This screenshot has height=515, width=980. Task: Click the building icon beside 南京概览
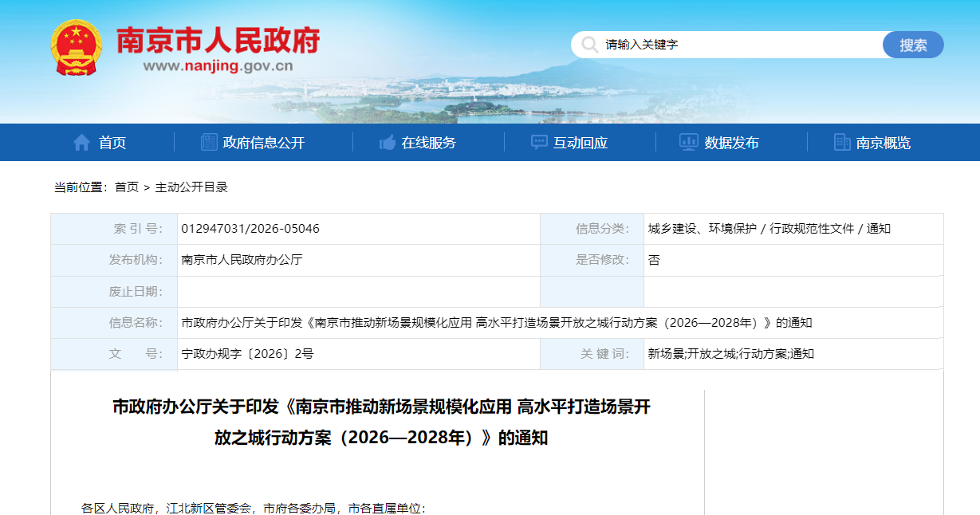[842, 143]
